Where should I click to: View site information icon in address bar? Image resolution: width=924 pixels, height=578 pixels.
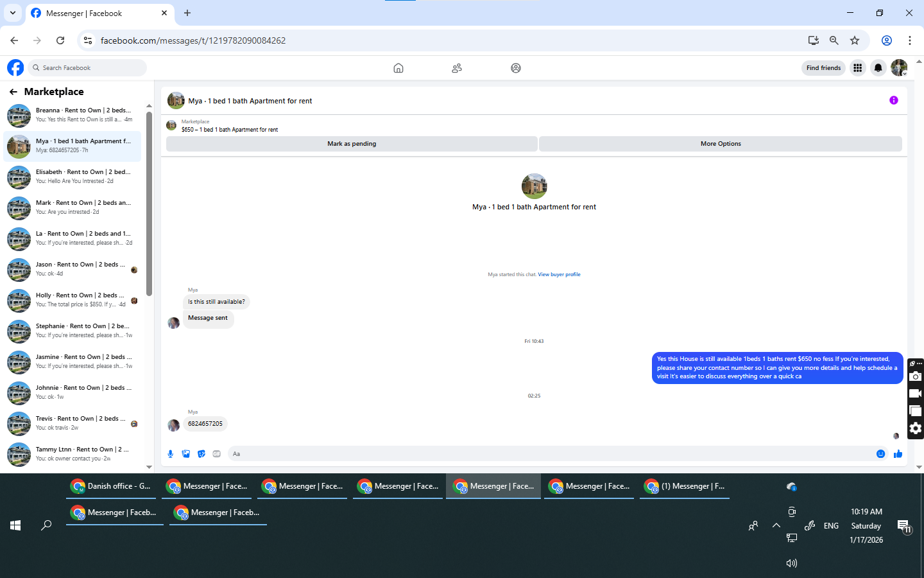(88, 40)
